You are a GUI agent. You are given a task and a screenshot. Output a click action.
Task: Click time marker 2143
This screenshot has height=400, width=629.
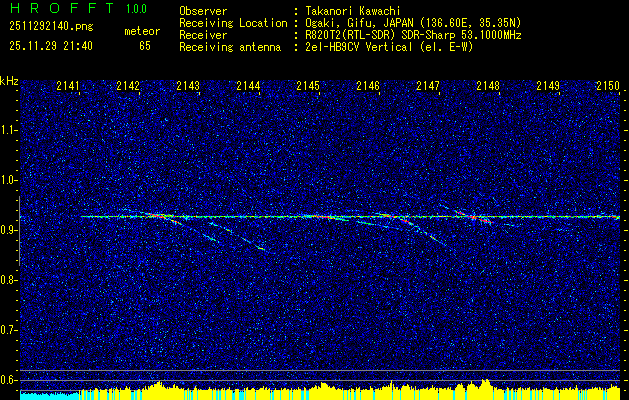(188, 85)
